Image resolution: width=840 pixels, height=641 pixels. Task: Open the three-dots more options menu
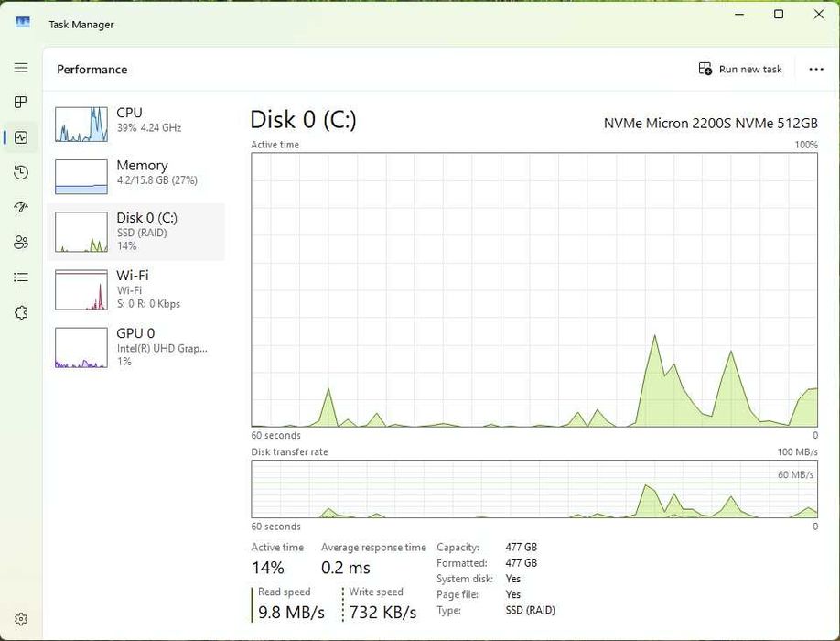pyautogui.click(x=816, y=70)
